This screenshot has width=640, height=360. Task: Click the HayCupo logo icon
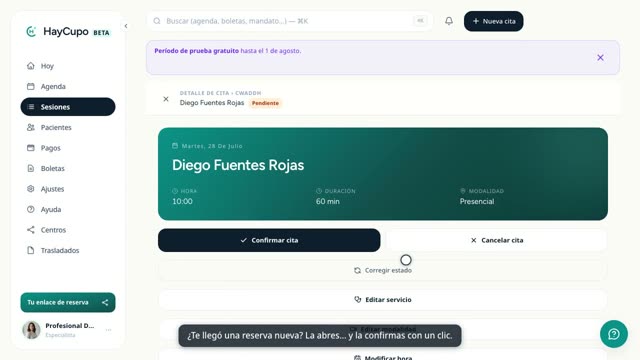(x=31, y=31)
